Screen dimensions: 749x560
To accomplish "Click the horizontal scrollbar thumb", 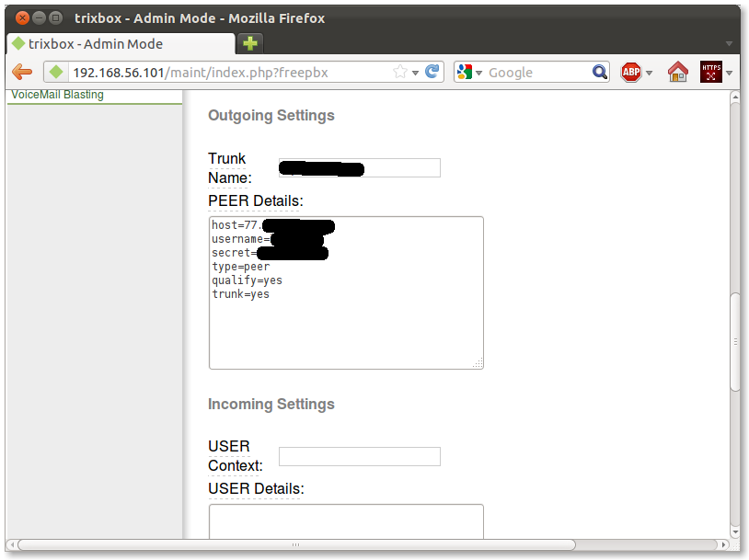I will [x=296, y=544].
